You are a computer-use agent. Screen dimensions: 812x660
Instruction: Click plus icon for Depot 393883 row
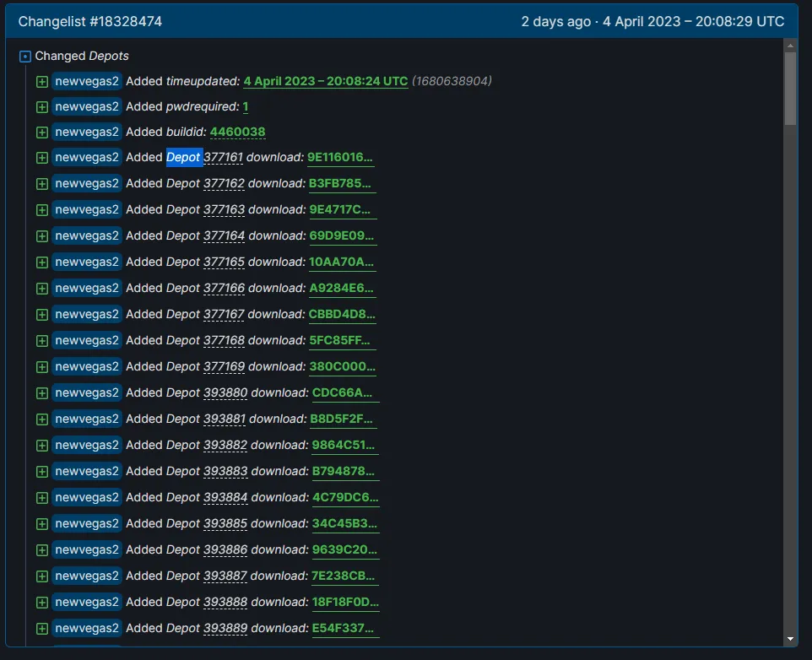[42, 472]
